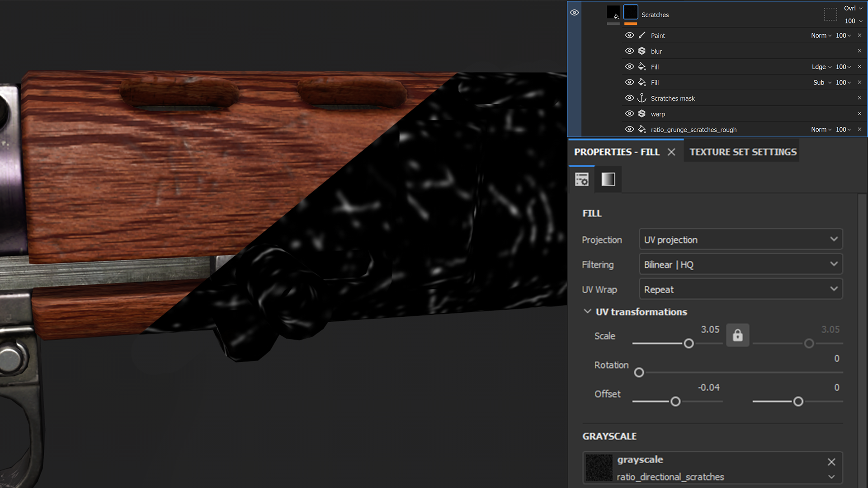This screenshot has height=488, width=868.
Task: Click the warp filter icon
Action: tap(642, 114)
